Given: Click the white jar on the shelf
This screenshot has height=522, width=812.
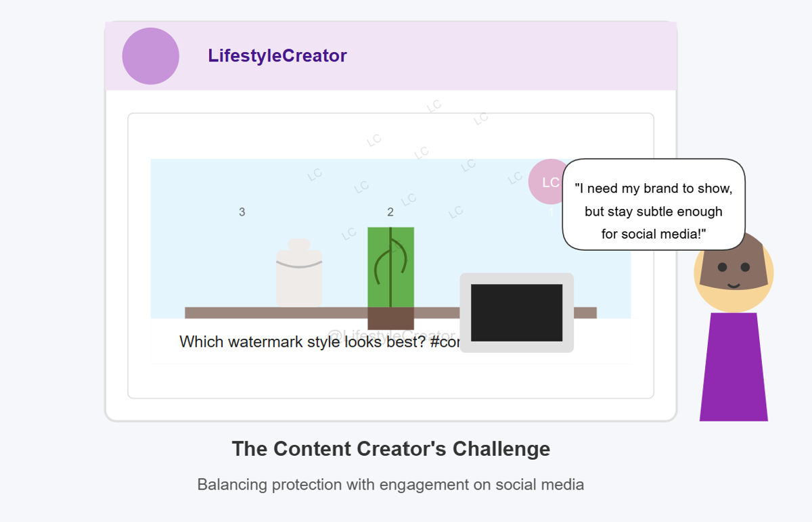Looking at the screenshot, I should [299, 273].
